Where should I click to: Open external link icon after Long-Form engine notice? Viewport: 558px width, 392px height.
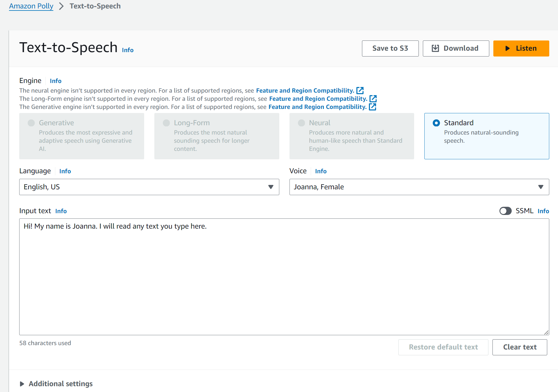click(x=373, y=99)
